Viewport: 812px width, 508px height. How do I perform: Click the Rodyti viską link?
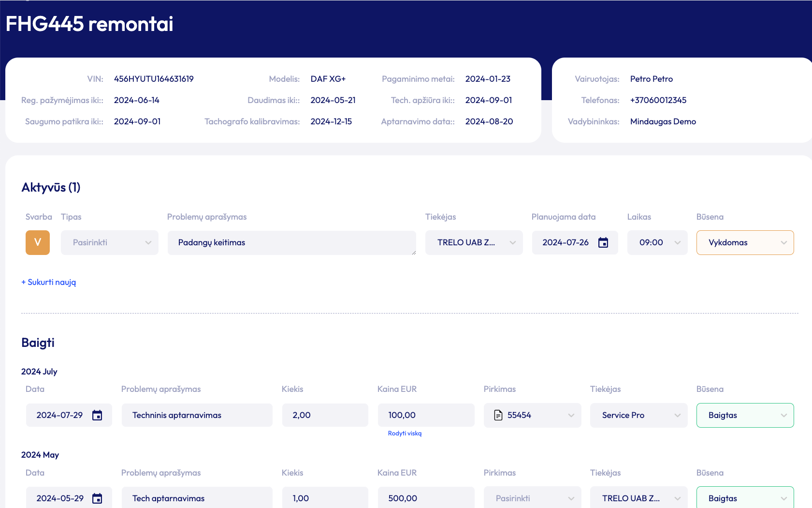pyautogui.click(x=405, y=433)
